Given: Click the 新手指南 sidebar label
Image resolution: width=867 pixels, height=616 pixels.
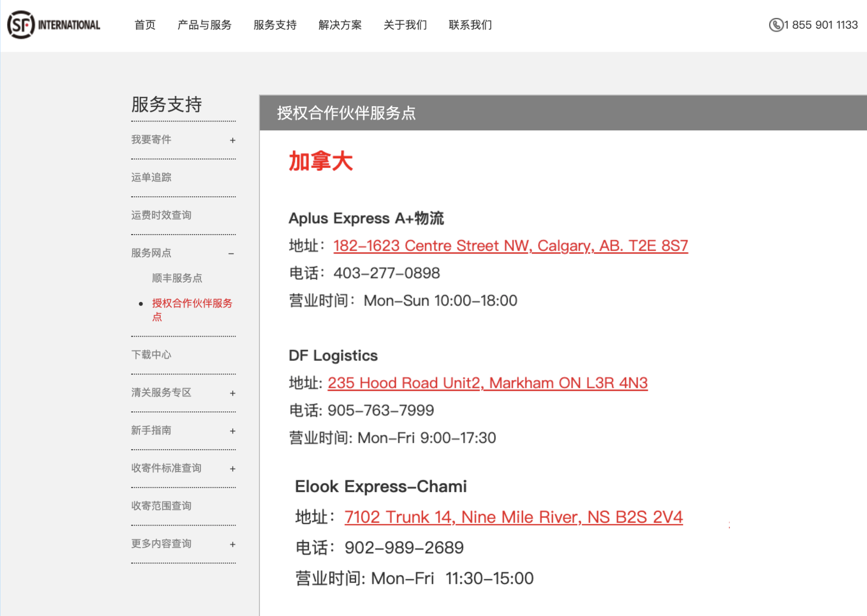Looking at the screenshot, I should pyautogui.click(x=151, y=430).
